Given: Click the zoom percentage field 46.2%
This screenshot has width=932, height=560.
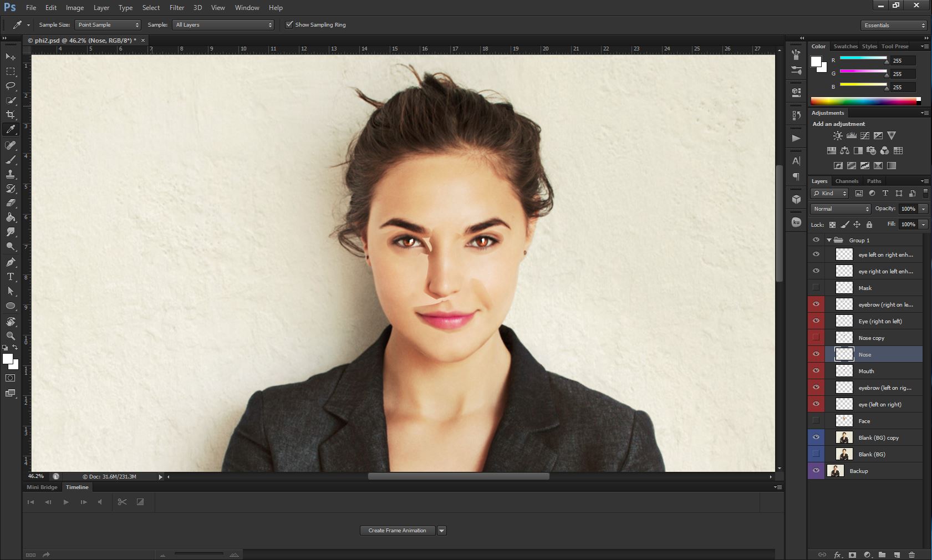Looking at the screenshot, I should (x=36, y=476).
